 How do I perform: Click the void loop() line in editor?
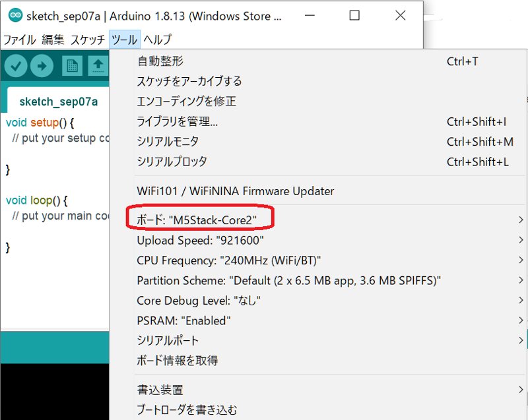point(37,200)
